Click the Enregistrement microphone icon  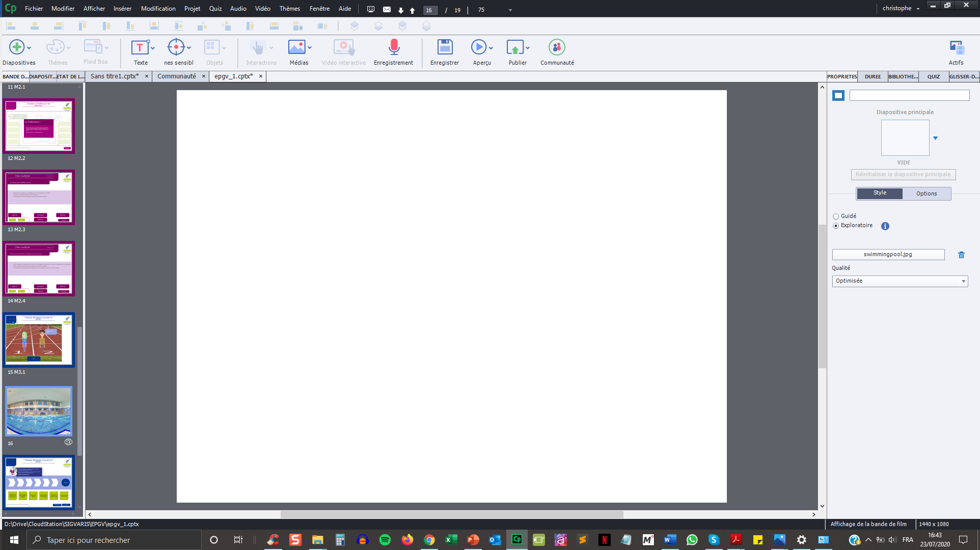pyautogui.click(x=393, y=47)
